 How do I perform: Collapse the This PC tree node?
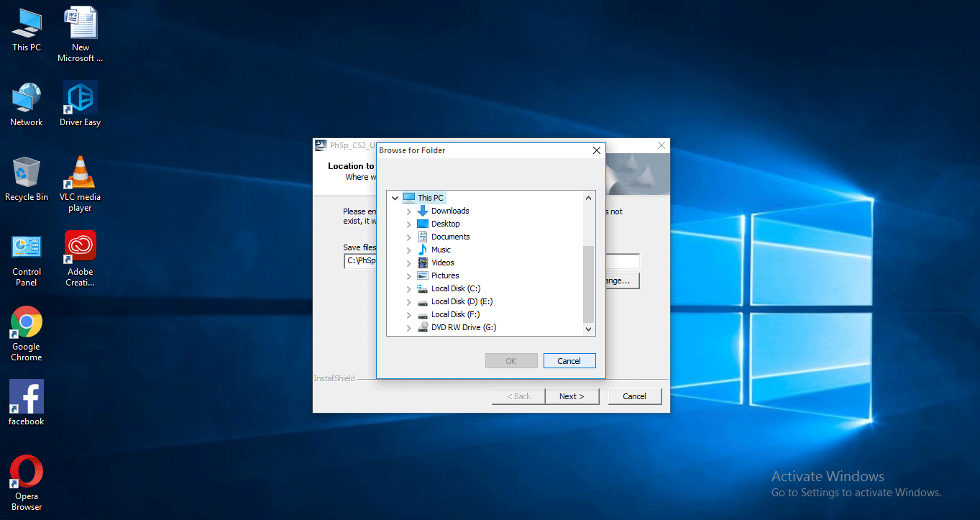click(x=395, y=197)
